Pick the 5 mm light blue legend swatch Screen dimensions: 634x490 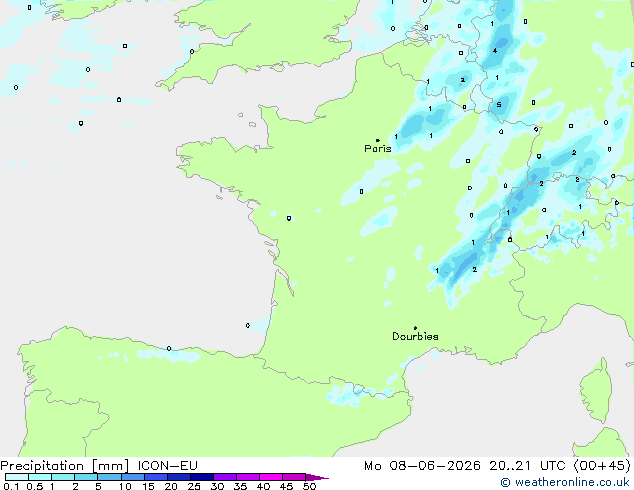point(109,477)
